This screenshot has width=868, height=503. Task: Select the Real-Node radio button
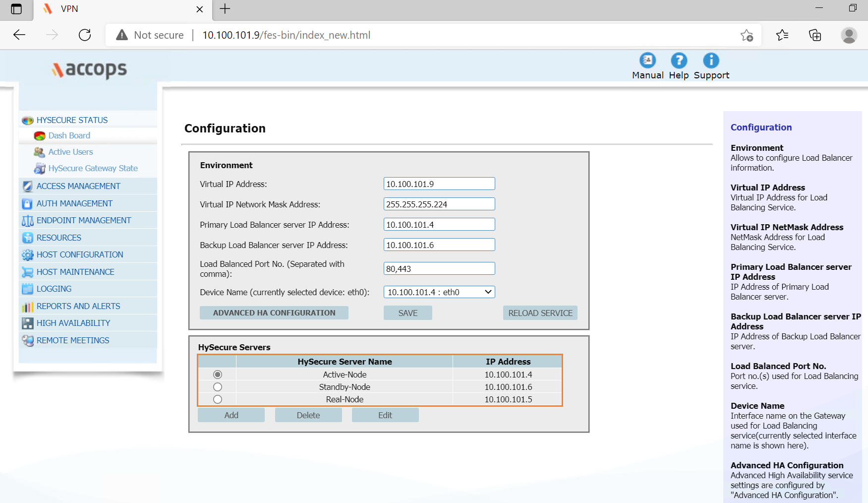point(218,399)
